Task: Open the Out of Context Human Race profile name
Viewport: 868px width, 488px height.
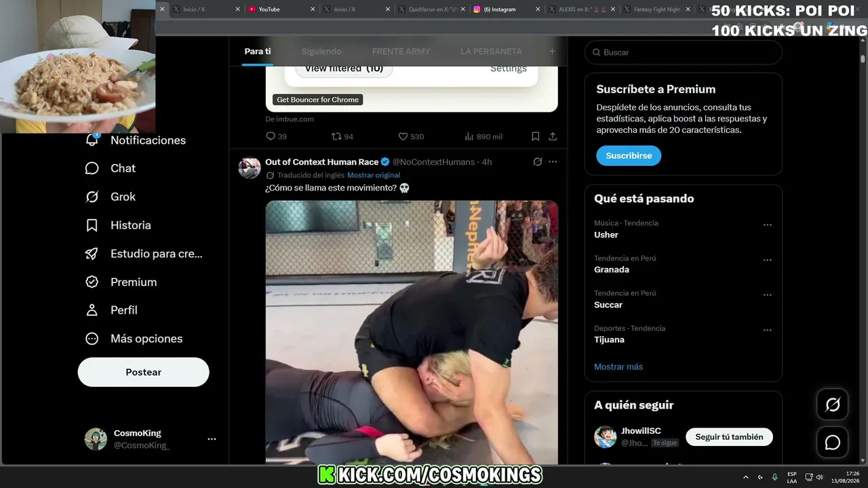Action: (321, 162)
